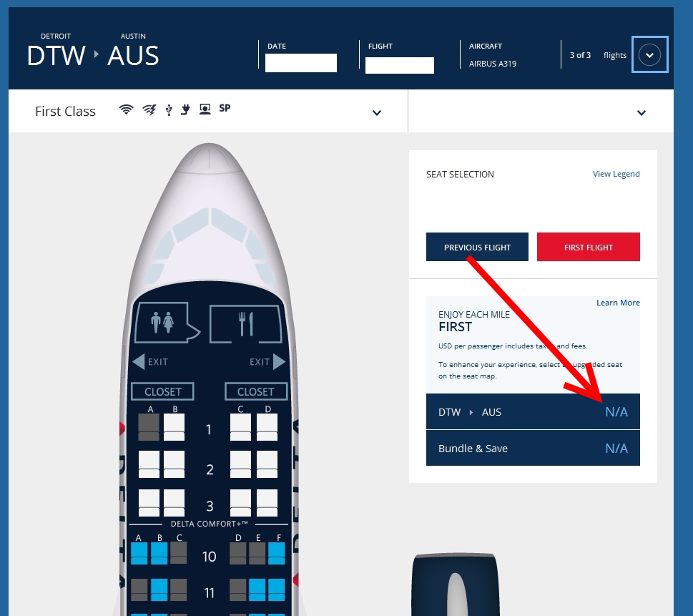The height and width of the screenshot is (616, 693).
Task: Expand the flights dropdown chevron button
Action: coord(649,55)
